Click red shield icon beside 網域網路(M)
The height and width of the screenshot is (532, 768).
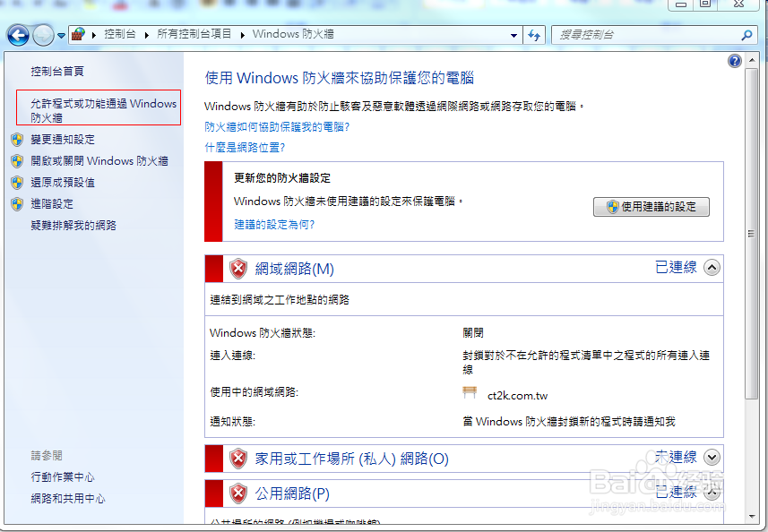238,269
